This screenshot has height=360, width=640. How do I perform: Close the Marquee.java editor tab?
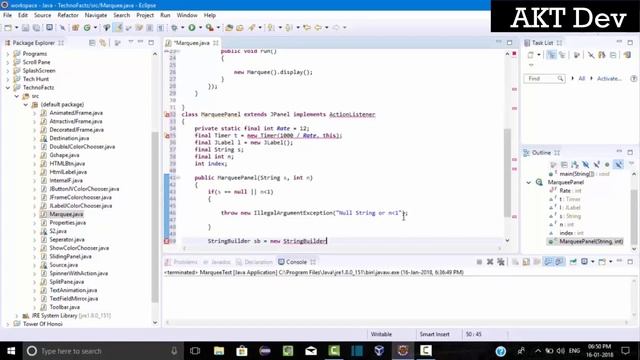[x=216, y=43]
